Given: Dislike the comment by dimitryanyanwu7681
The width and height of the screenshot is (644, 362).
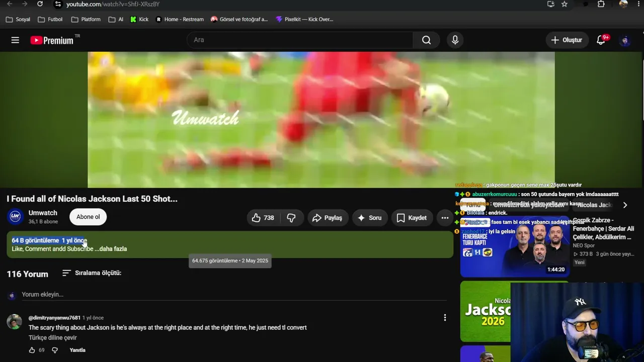Looking at the screenshot, I should pyautogui.click(x=55, y=350).
